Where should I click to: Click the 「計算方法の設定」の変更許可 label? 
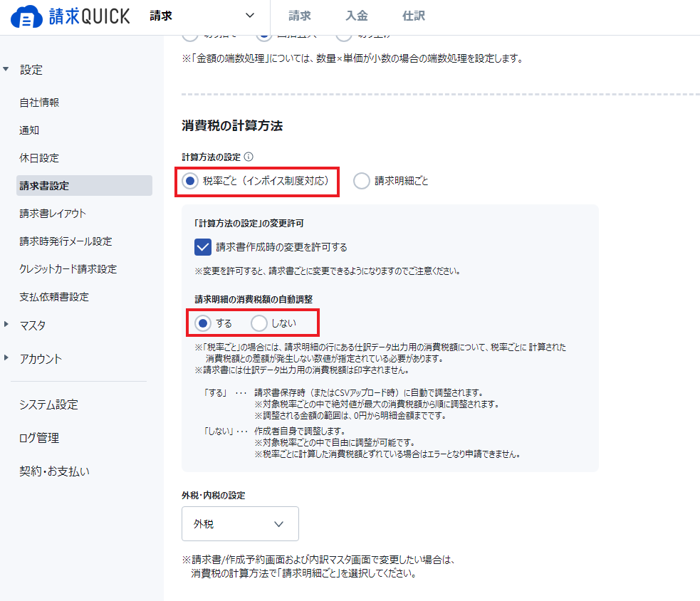click(249, 224)
